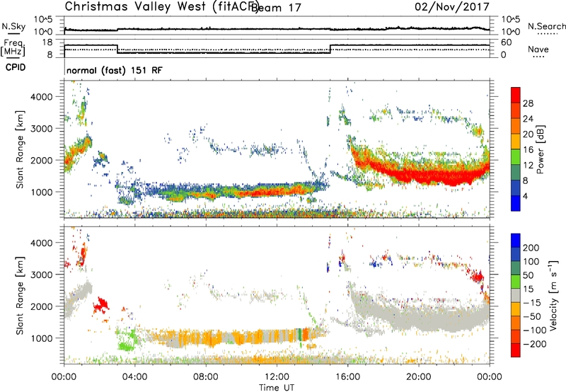Click the red velocity patch near 02:00

(101, 306)
